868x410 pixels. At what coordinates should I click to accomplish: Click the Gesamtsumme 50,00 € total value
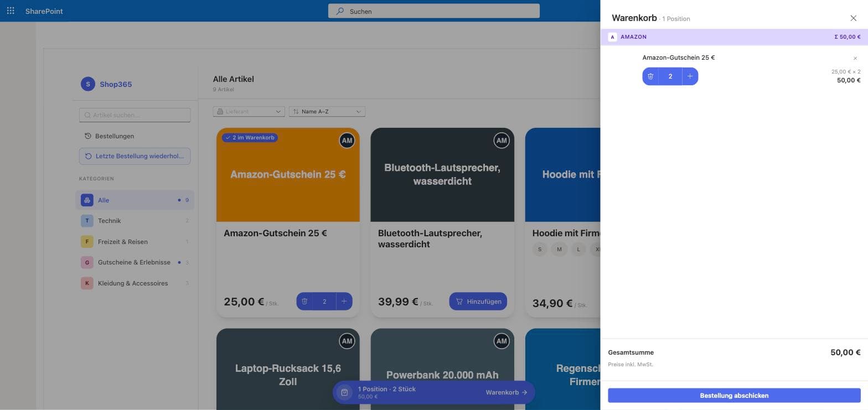[845, 352]
